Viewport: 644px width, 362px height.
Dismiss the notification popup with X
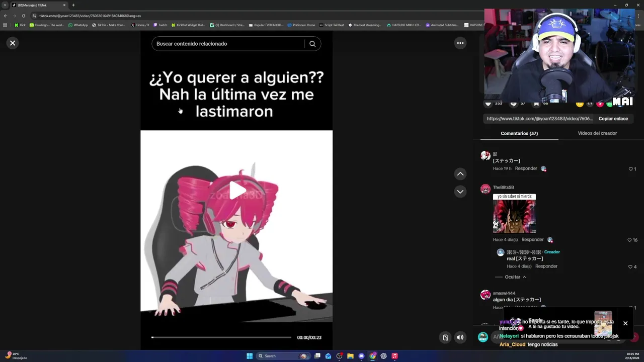[625, 323]
